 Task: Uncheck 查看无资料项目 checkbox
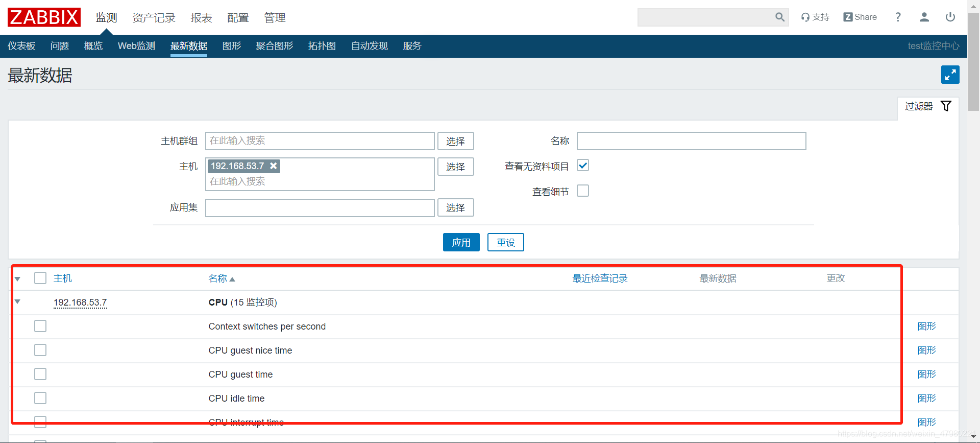point(583,166)
